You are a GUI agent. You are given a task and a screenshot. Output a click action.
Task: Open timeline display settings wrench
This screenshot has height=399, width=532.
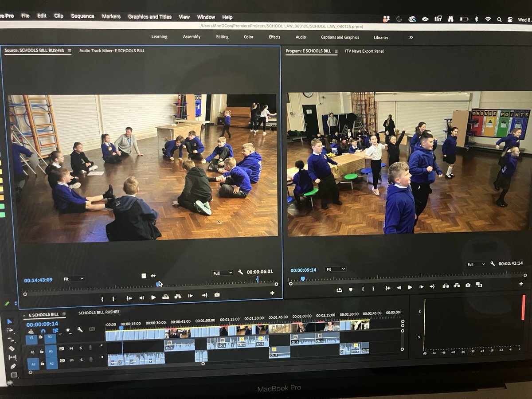80,329
